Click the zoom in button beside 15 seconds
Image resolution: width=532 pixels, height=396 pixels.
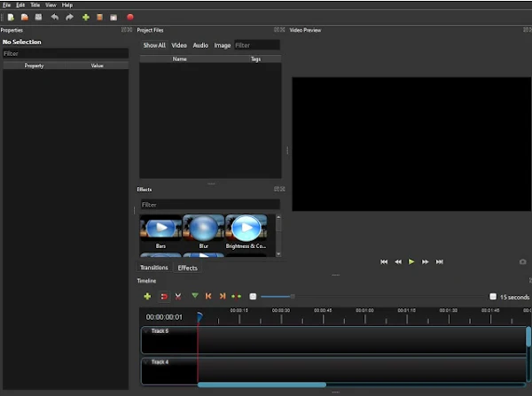point(493,297)
